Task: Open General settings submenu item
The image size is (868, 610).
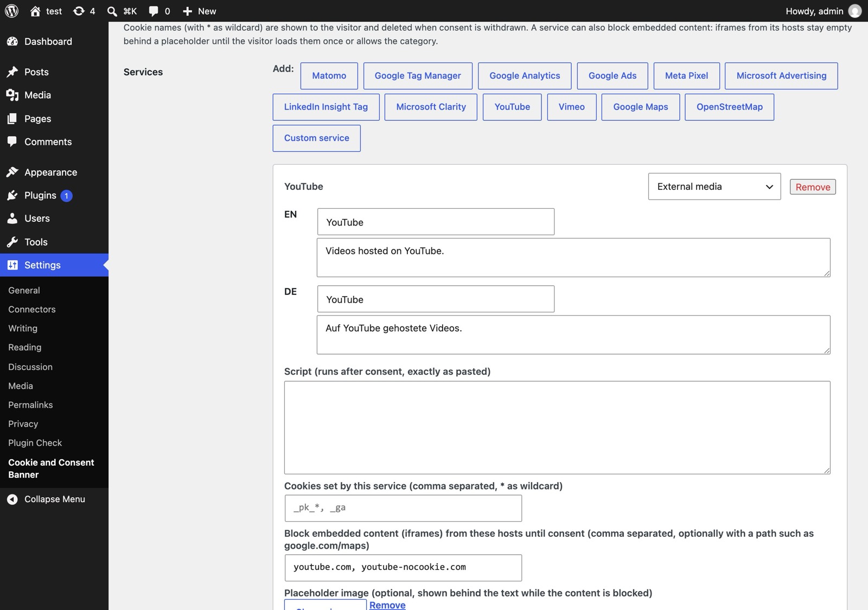Action: pos(24,290)
